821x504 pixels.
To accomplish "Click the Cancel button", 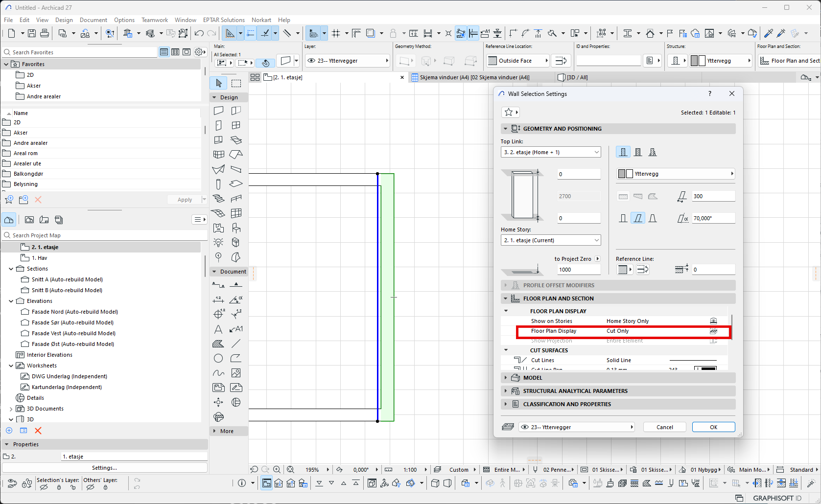I will (664, 427).
